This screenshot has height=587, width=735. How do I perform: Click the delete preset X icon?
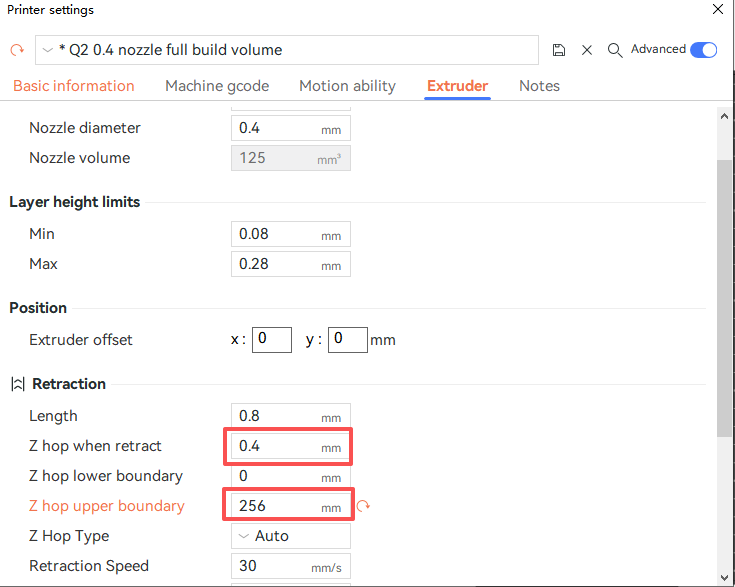coord(587,50)
